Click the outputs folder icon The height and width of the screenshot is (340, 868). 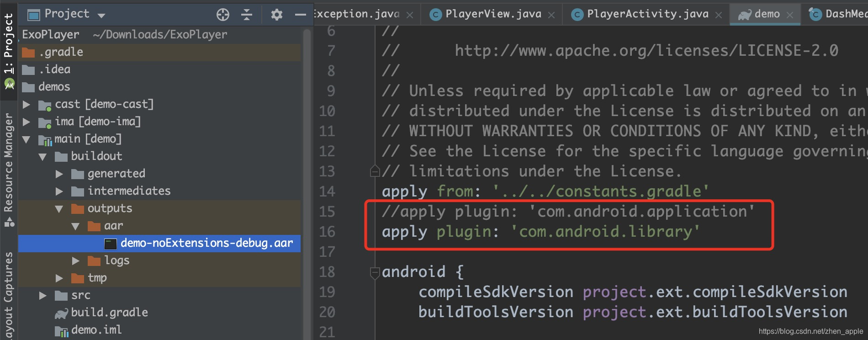pyautogui.click(x=78, y=209)
